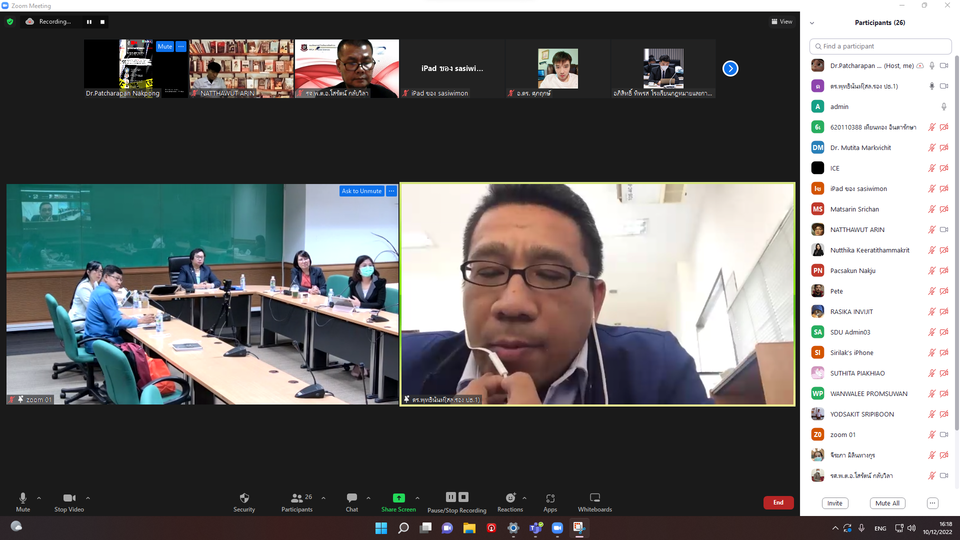Click the Find a participant search field
Image resolution: width=960 pixels, height=540 pixels.
click(880, 46)
